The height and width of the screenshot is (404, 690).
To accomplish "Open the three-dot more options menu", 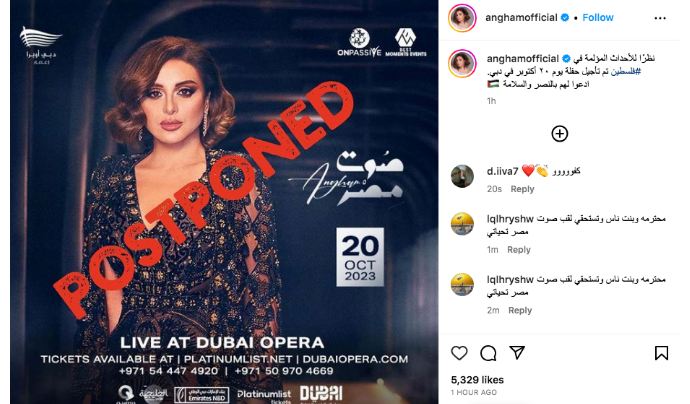I will coord(660,18).
